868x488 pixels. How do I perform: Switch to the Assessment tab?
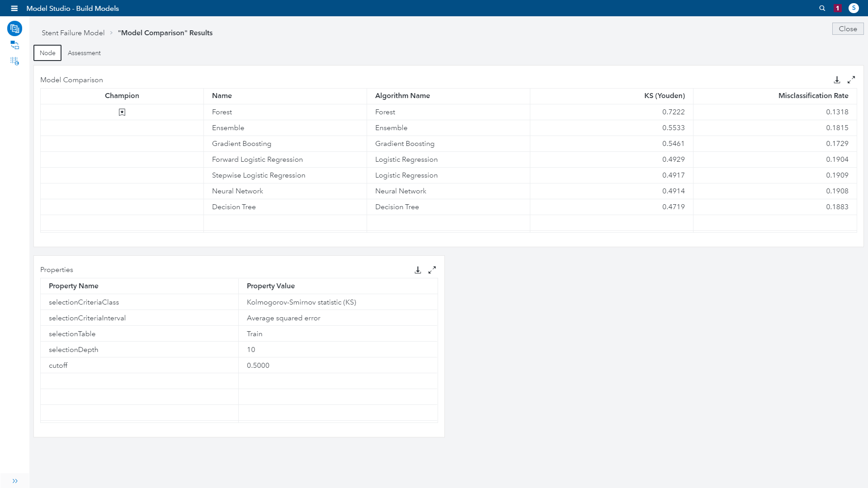(84, 53)
